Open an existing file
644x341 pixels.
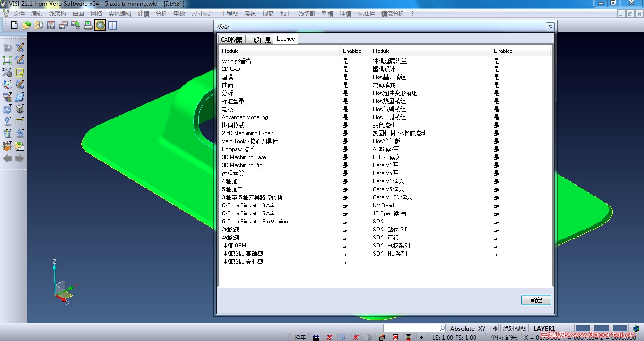[26, 25]
